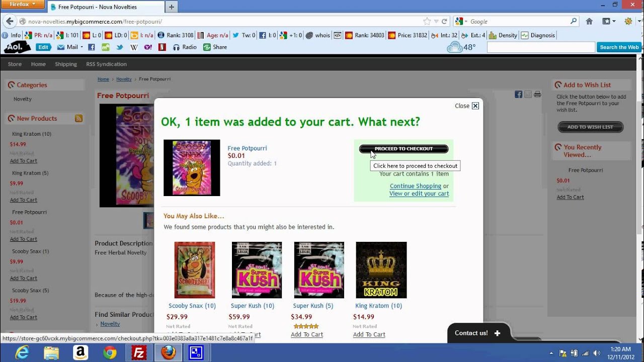The height and width of the screenshot is (362, 644).
Task: Focus the AOL web search input field
Action: point(541,47)
